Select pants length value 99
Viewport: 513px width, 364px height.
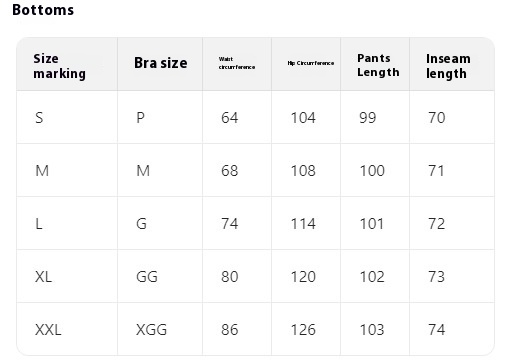coord(368,118)
